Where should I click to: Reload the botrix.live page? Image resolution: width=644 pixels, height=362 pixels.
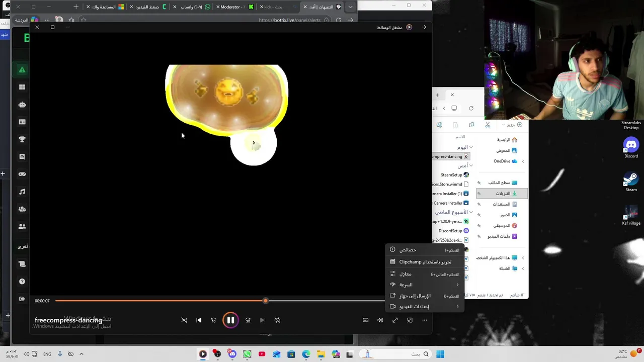(x=339, y=20)
